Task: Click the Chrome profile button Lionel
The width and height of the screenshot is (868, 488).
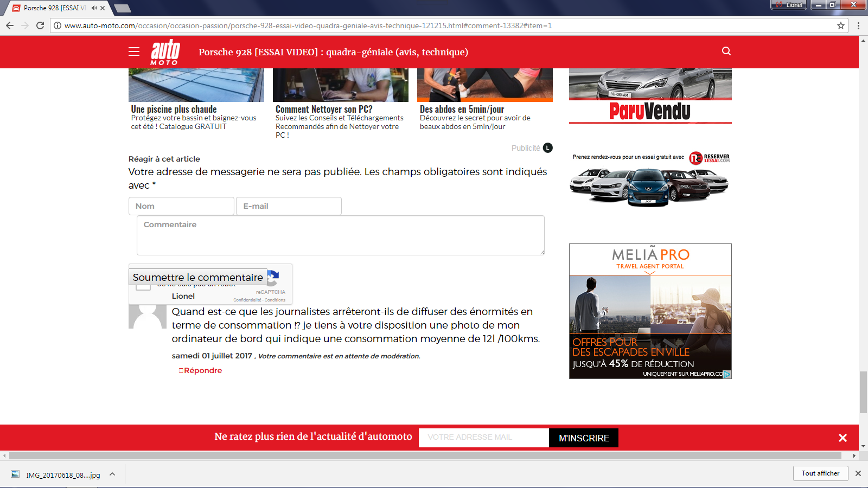Action: coord(789,5)
